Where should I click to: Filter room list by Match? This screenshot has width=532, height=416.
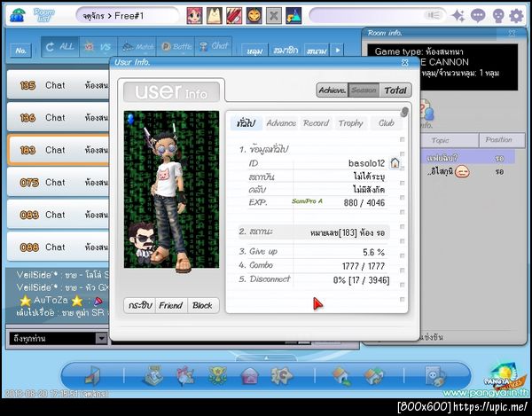click(137, 46)
